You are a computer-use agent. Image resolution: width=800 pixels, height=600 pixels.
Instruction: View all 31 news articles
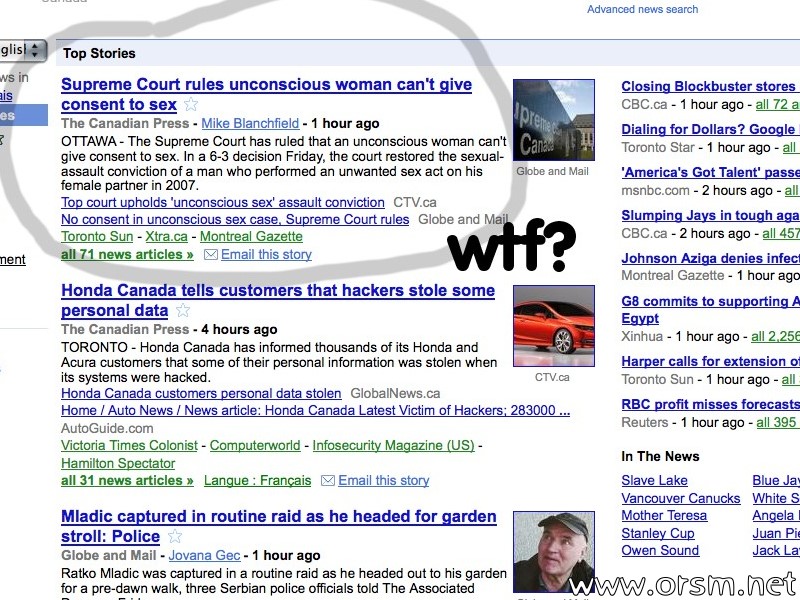pyautogui.click(x=127, y=481)
